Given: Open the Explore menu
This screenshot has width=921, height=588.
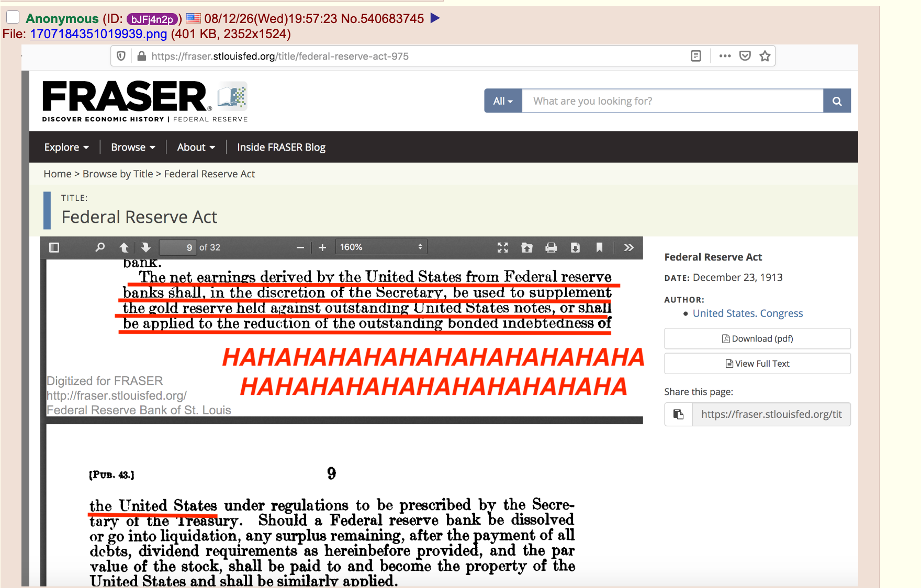Looking at the screenshot, I should coord(66,147).
